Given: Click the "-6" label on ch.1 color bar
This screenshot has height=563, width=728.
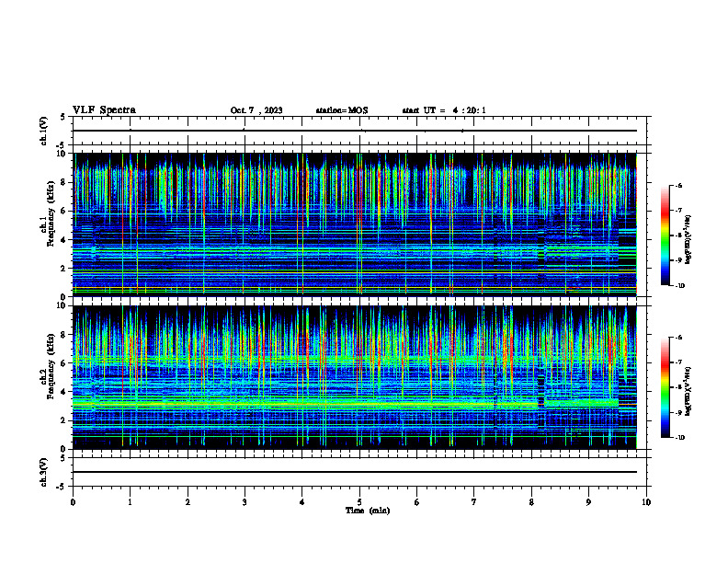Looking at the screenshot, I should (679, 185).
